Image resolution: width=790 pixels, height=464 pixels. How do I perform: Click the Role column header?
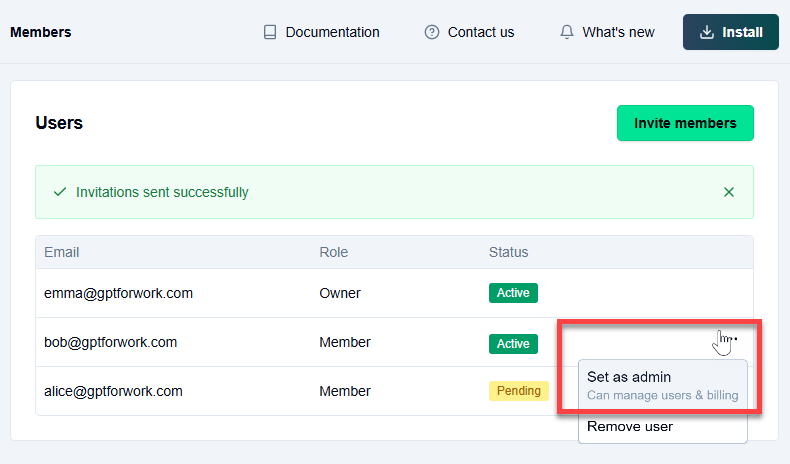pyautogui.click(x=335, y=252)
